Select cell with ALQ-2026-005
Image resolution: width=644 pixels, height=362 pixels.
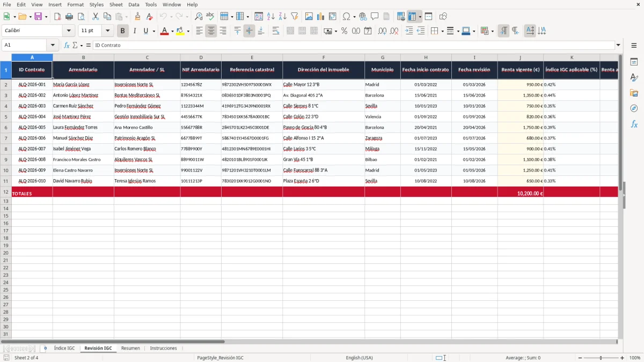(32, 128)
